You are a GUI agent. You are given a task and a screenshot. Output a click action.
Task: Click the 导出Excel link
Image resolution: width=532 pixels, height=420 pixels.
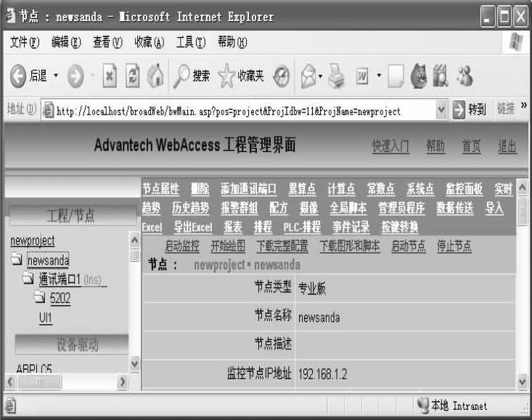(x=193, y=227)
